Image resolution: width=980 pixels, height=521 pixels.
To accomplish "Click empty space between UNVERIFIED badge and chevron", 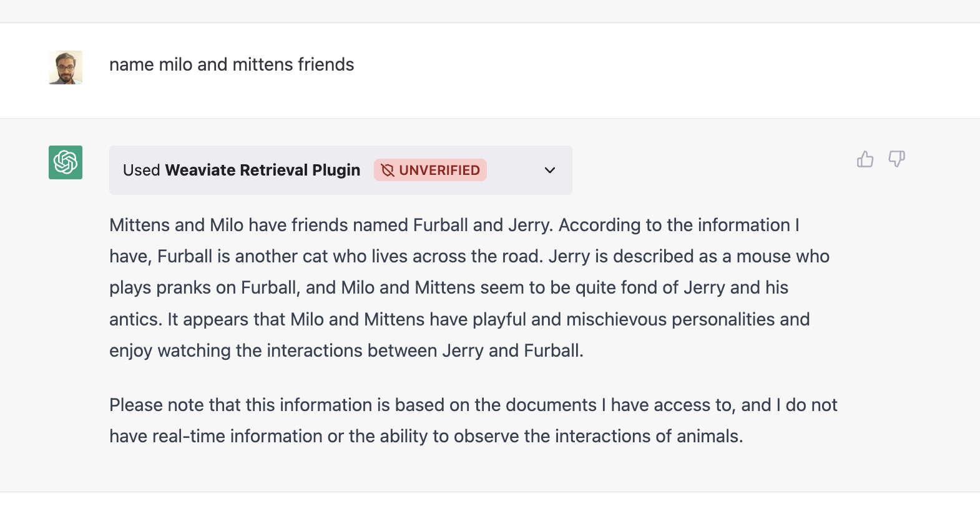I will [514, 170].
